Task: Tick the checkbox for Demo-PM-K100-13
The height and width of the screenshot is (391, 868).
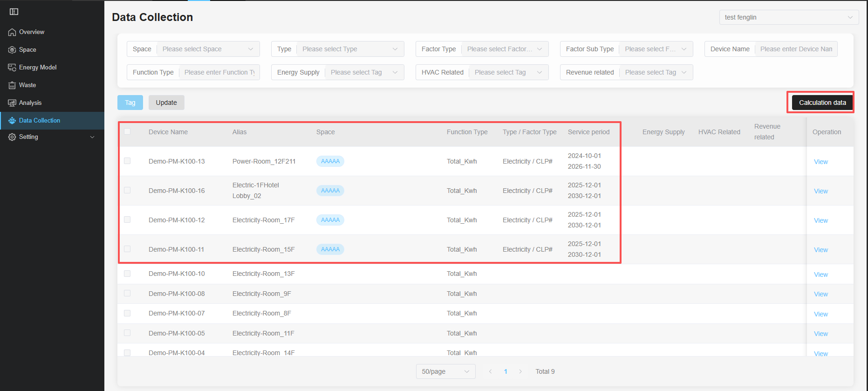Action: pos(127,161)
